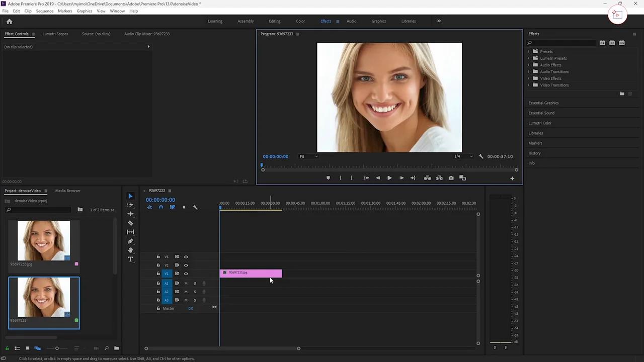Open the Sequence menu
The image size is (644, 362).
(x=45, y=11)
